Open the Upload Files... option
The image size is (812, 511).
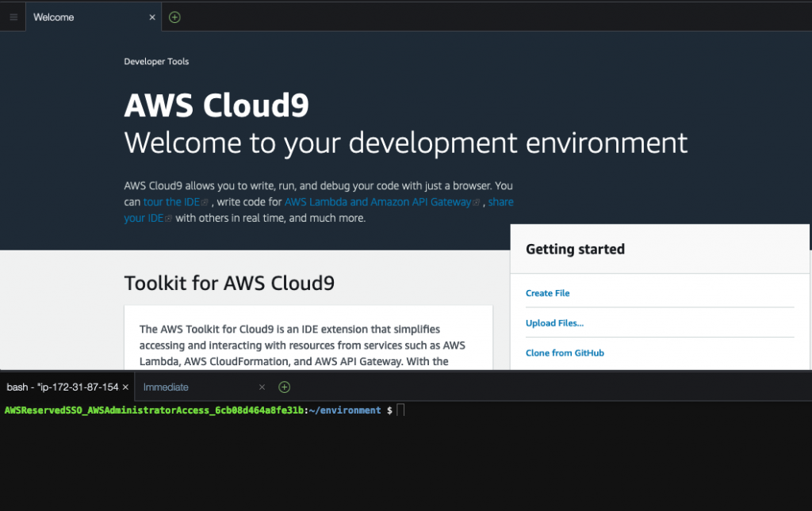pyautogui.click(x=554, y=322)
